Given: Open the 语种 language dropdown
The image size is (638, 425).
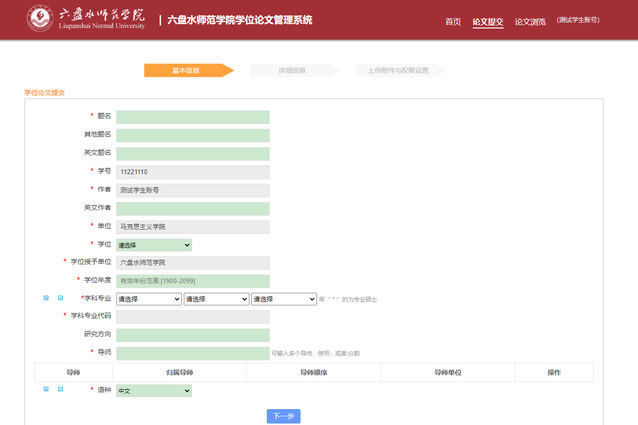Looking at the screenshot, I should pyautogui.click(x=154, y=391).
